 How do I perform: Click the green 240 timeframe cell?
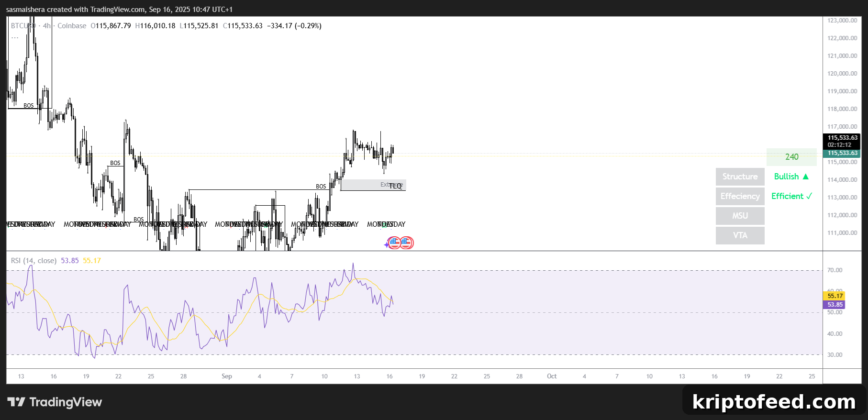tap(791, 157)
